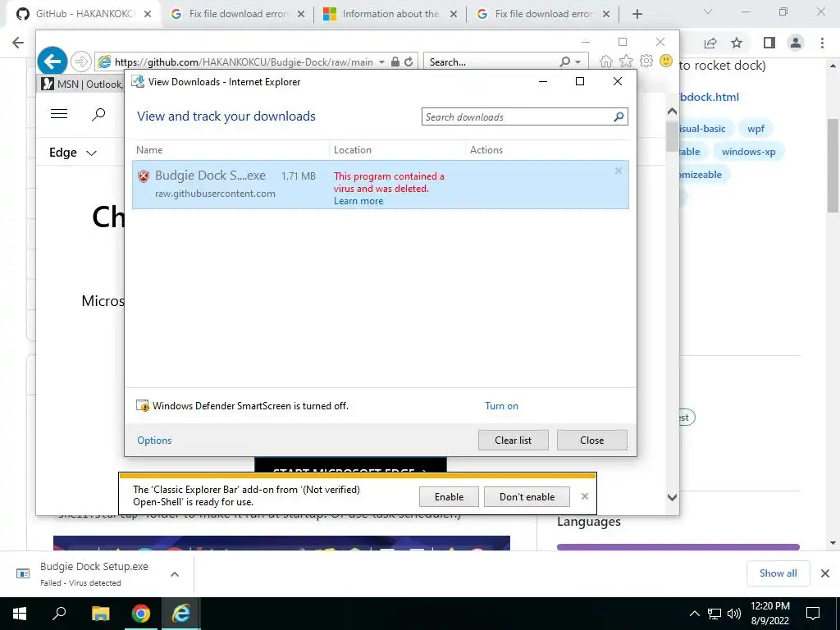
Task: Click the Internet Explorer taskbar icon
Action: pyautogui.click(x=181, y=614)
